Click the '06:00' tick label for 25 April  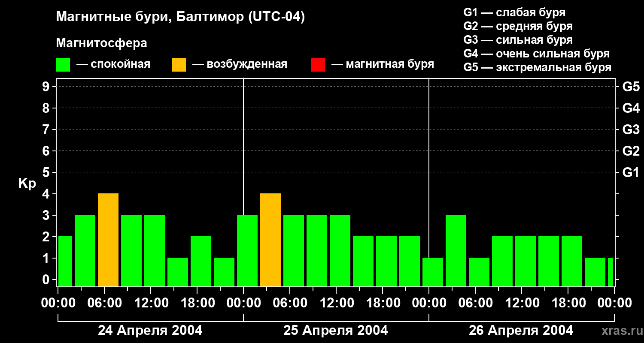coord(290,303)
